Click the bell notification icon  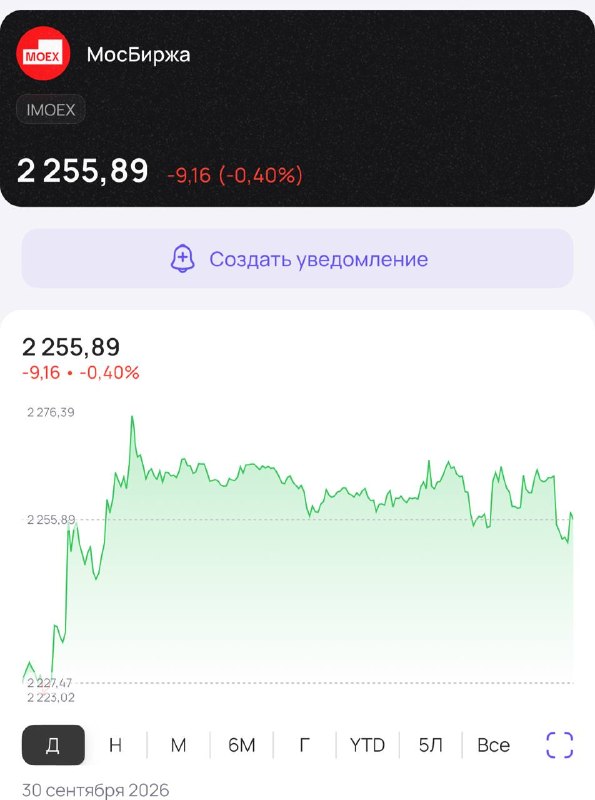pyautogui.click(x=183, y=259)
